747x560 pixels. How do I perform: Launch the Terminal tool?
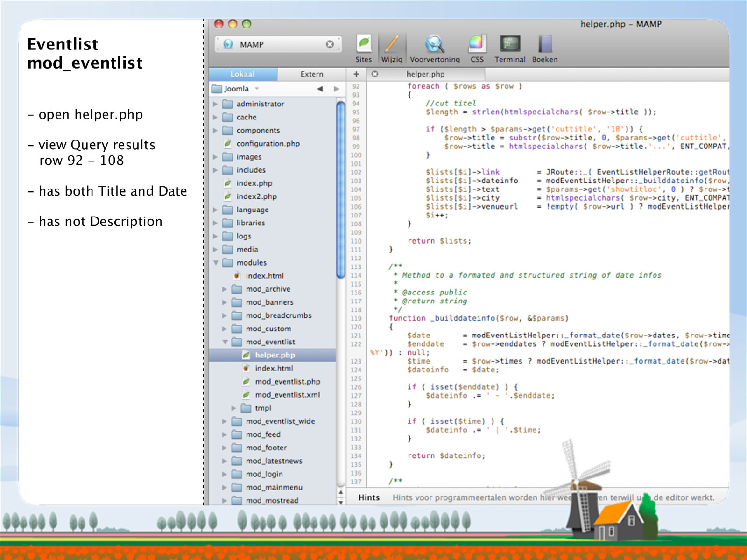click(510, 49)
